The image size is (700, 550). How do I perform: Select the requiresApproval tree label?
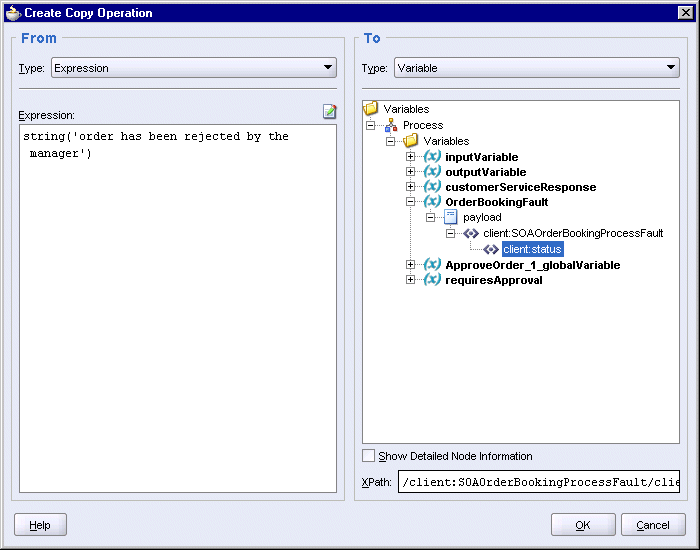tap(494, 280)
